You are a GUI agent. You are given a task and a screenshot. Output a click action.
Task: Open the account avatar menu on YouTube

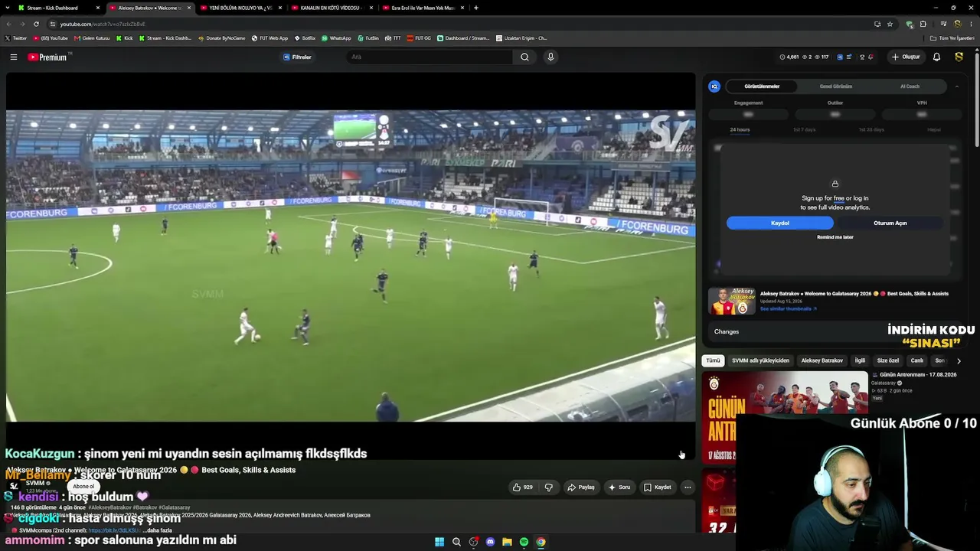(x=959, y=57)
